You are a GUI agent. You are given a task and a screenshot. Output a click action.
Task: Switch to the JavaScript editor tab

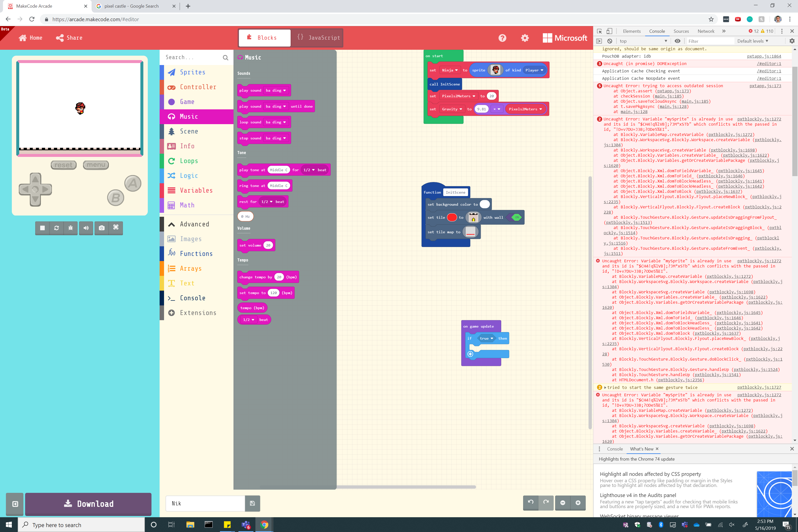(317, 38)
